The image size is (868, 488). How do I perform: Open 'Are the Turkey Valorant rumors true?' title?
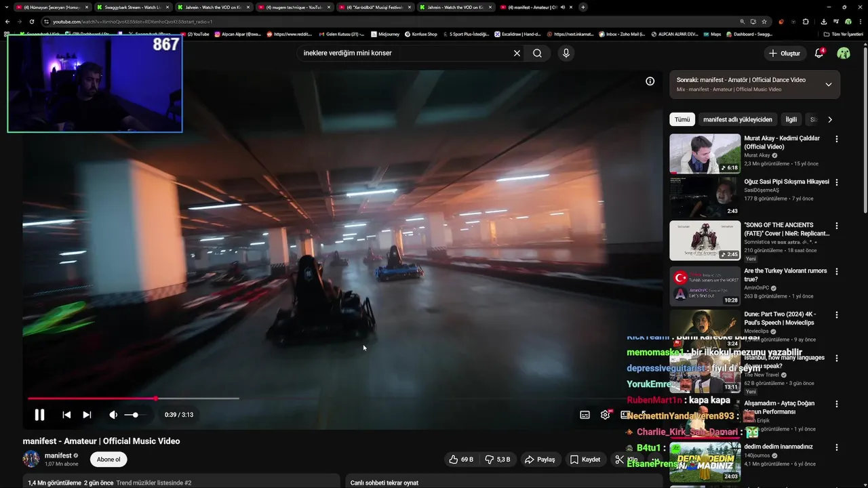[x=785, y=274]
